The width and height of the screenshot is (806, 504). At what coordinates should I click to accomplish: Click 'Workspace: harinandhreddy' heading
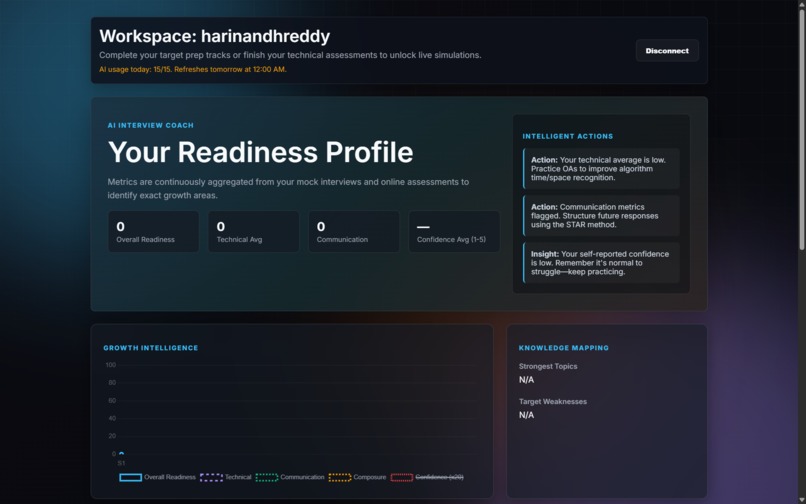tap(214, 36)
